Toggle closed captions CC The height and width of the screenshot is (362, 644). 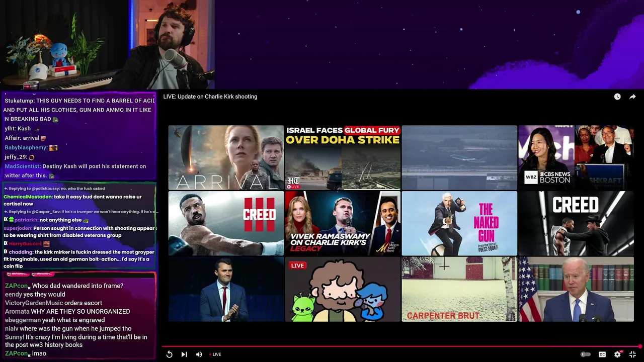point(602,354)
